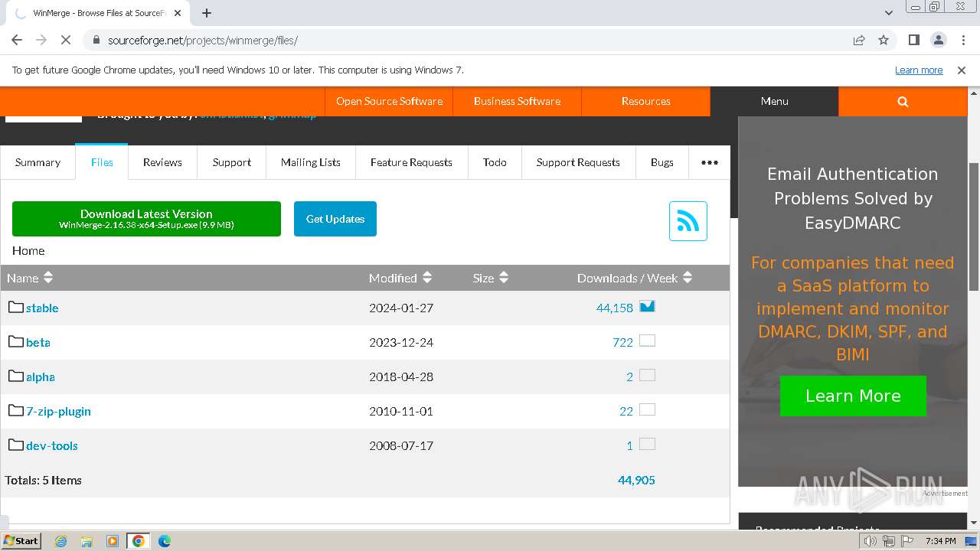Click the volume icon in system tray
Image resolution: width=980 pixels, height=551 pixels.
(x=871, y=541)
